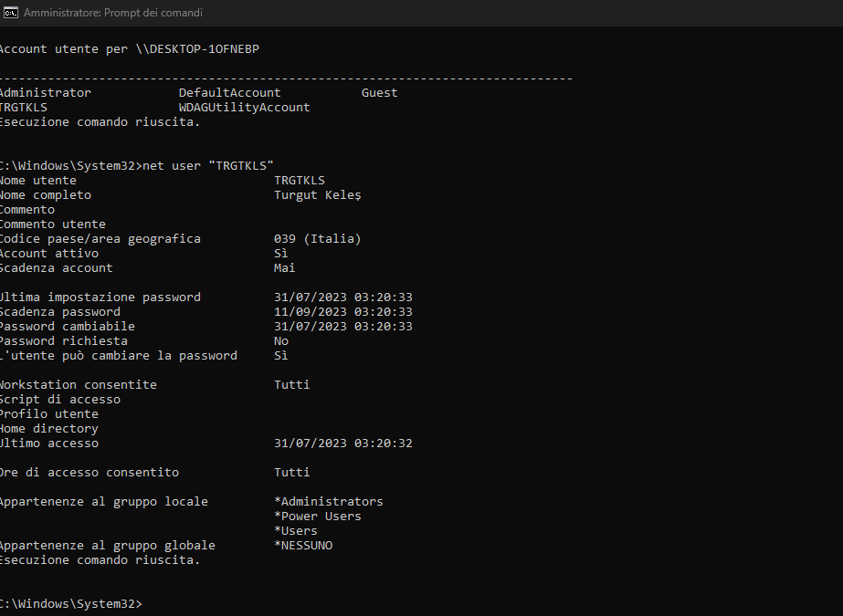Click the Guest account entry

pyautogui.click(x=379, y=92)
